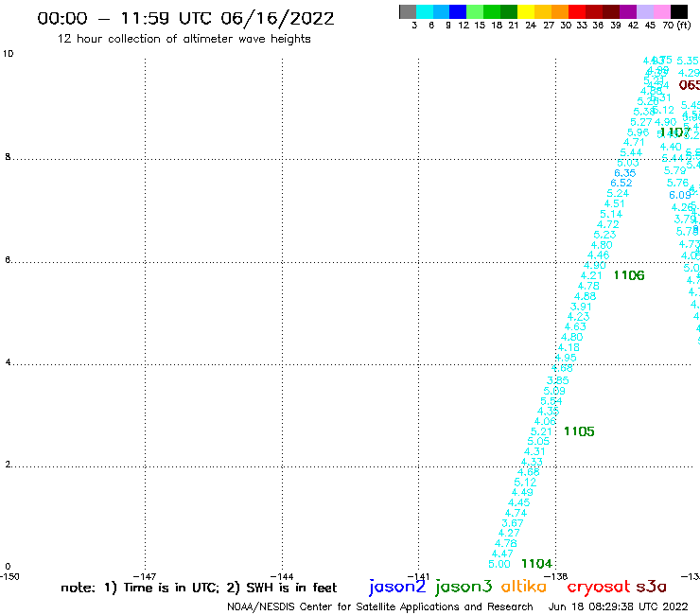The height and width of the screenshot is (615, 700).
Task: Click the pass time label '1105'
Action: click(x=579, y=431)
